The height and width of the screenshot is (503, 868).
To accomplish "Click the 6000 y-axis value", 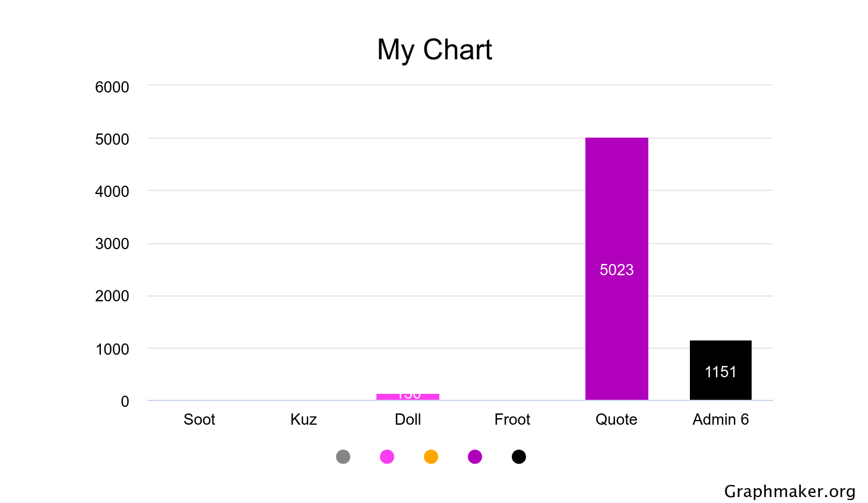I will [112, 87].
